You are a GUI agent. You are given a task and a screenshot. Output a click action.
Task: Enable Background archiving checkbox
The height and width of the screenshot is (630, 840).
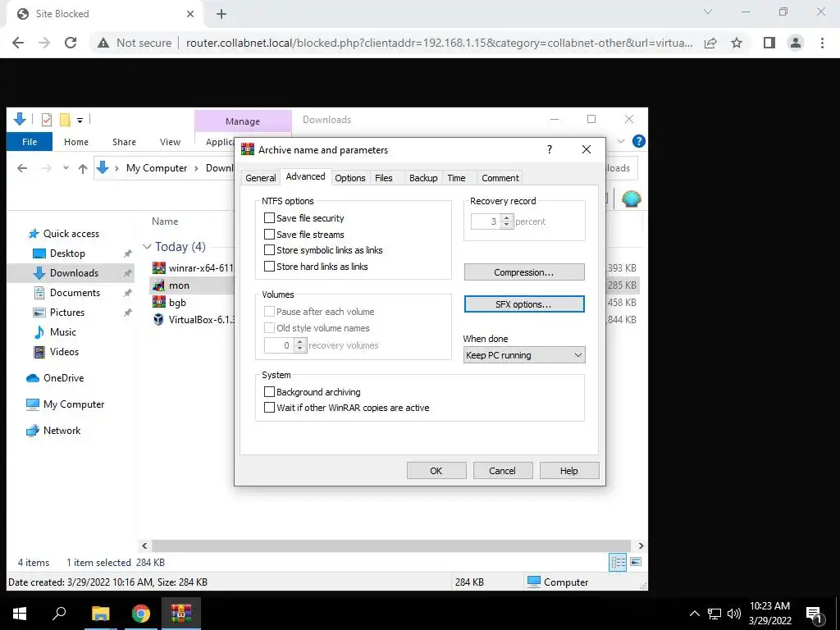(x=269, y=391)
